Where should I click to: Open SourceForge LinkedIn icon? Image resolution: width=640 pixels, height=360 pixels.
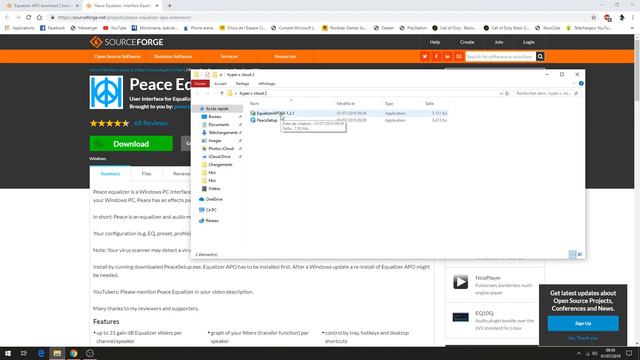pyautogui.click(x=447, y=56)
